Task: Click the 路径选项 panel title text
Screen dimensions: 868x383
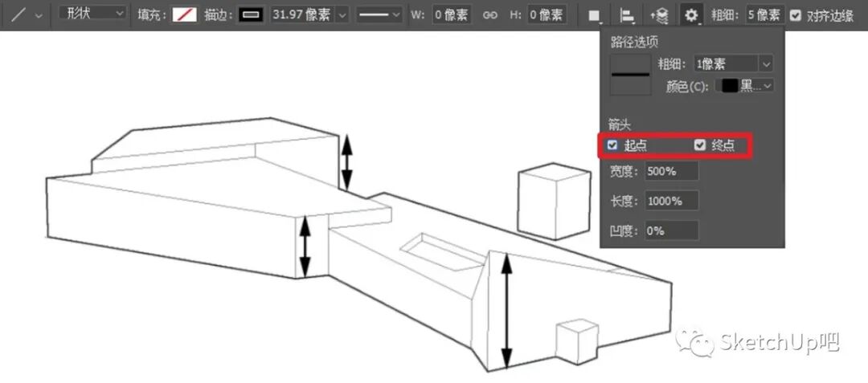Action: point(634,43)
